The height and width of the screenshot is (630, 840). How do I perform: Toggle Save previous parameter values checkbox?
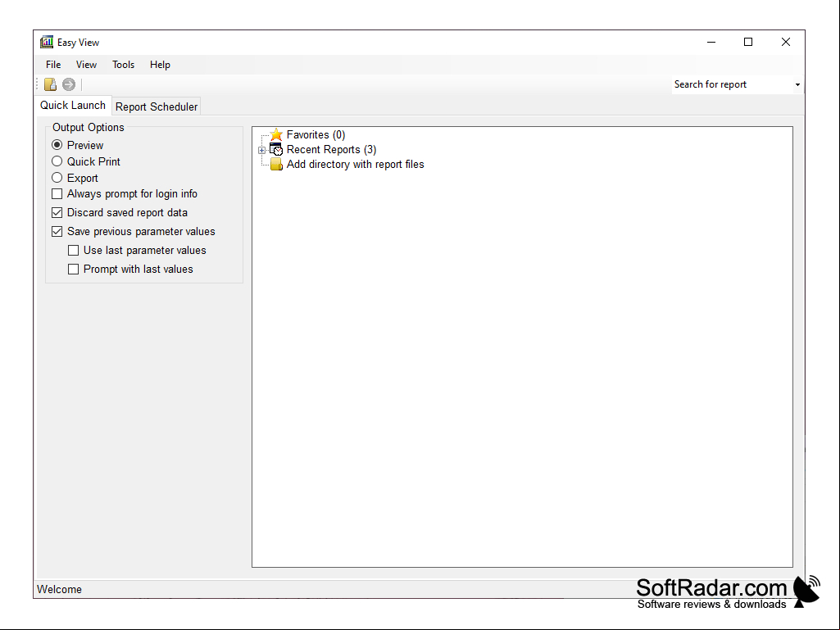coord(57,231)
